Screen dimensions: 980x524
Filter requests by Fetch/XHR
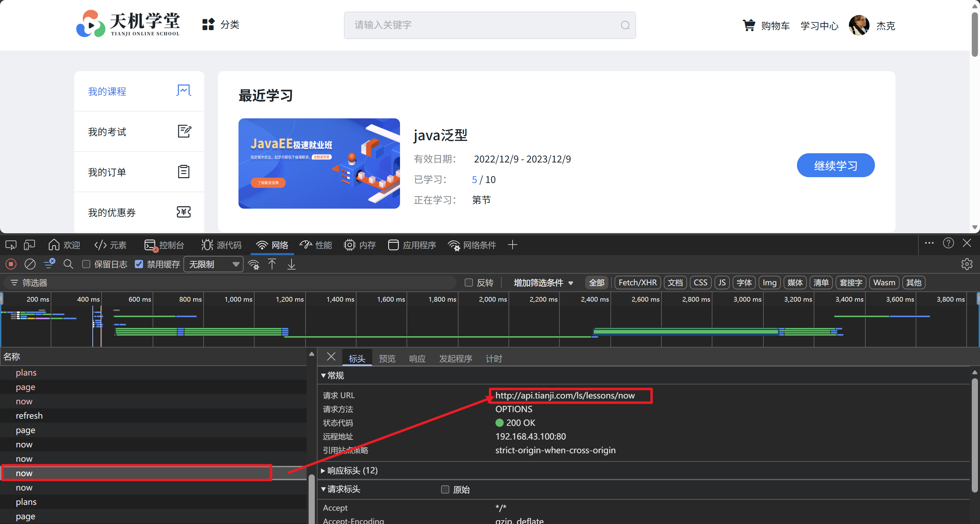tap(637, 283)
